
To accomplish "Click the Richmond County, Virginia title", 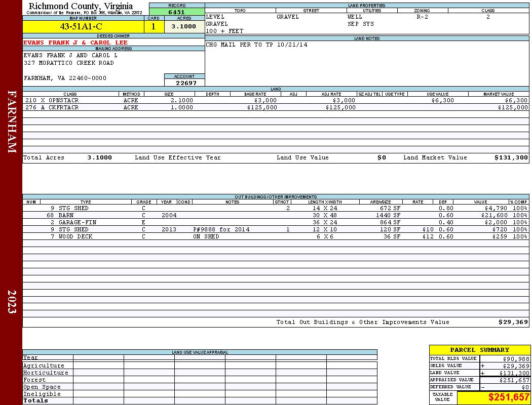I will tap(81, 6).
